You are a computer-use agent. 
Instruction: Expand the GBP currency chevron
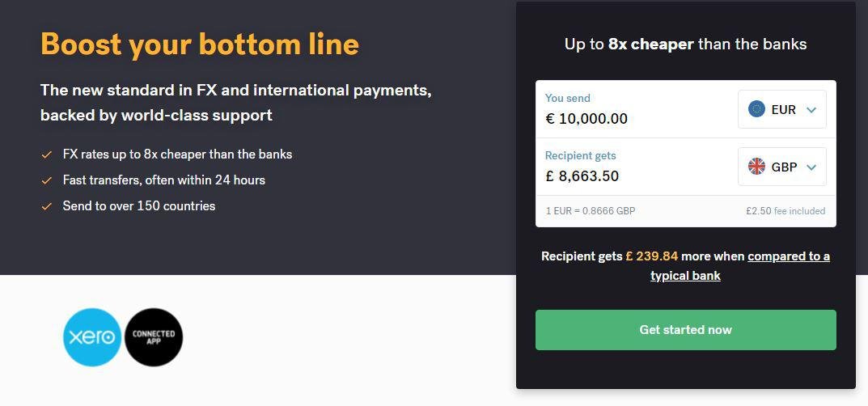coord(811,167)
